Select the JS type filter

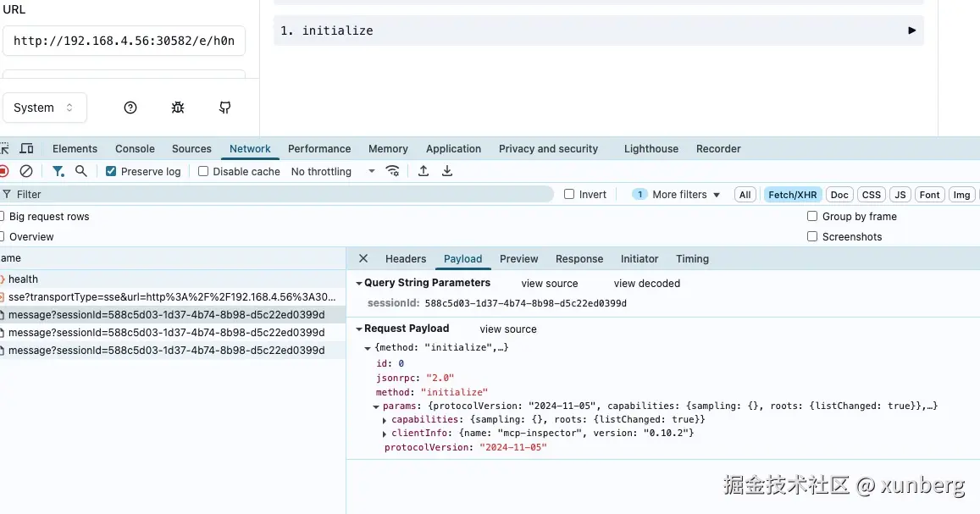[x=900, y=195]
